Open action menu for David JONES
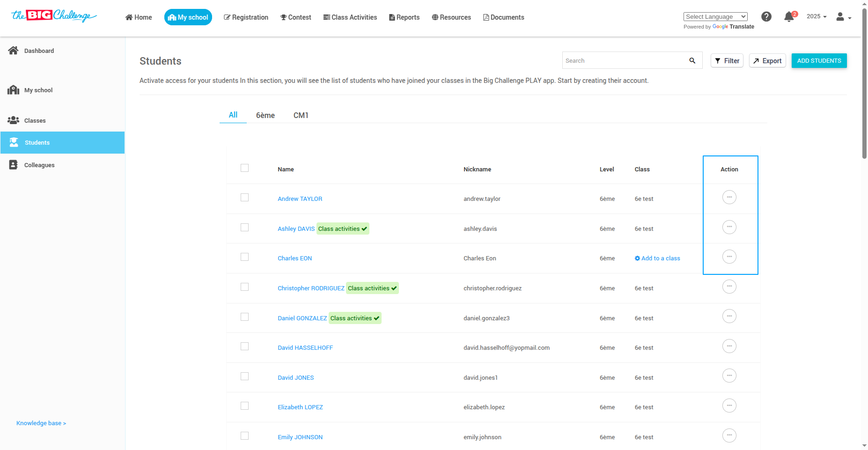The image size is (868, 450). point(729,376)
